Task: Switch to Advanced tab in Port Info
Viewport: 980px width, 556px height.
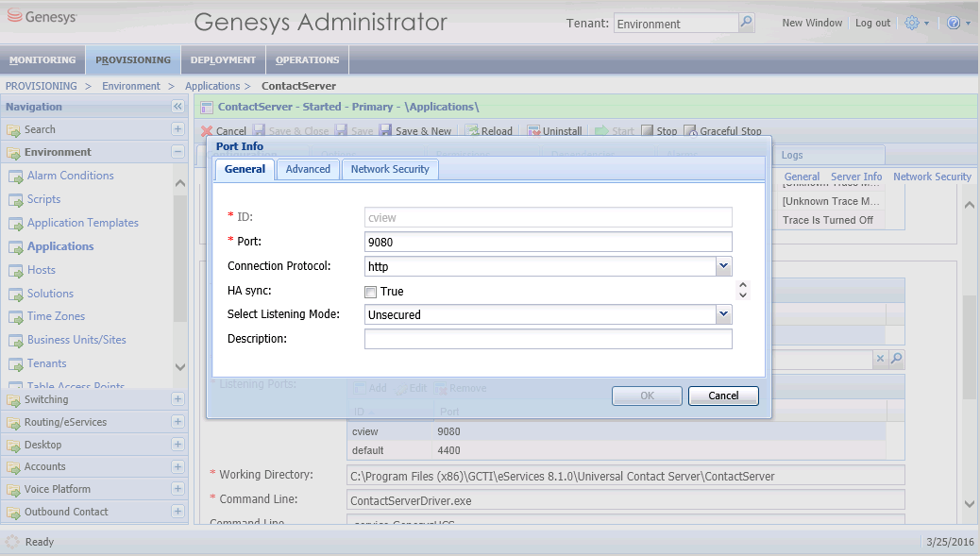Action: point(308,169)
